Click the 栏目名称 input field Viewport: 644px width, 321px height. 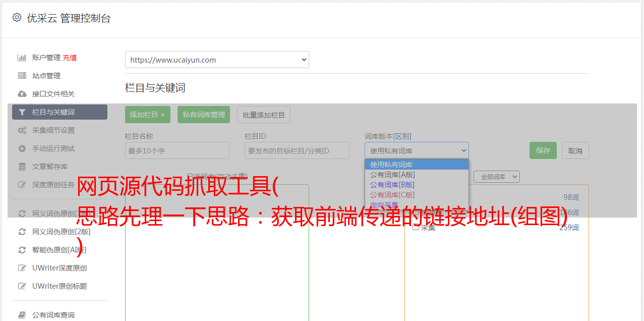(x=177, y=150)
